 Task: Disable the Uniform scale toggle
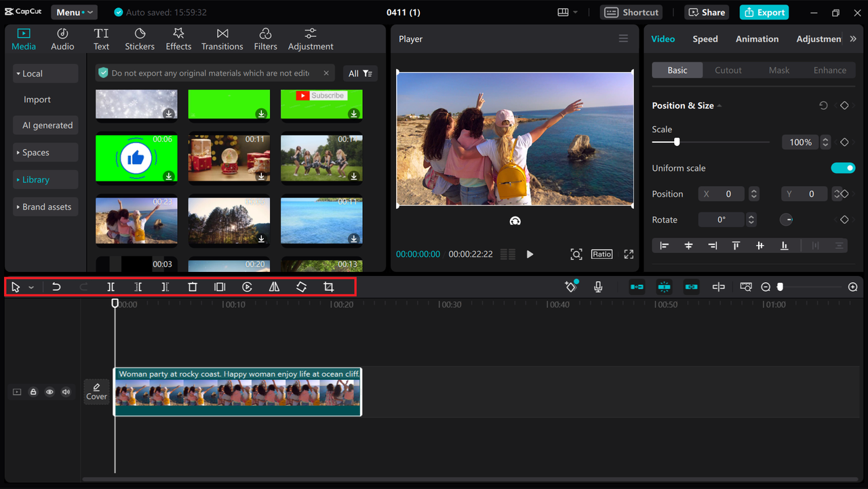tap(843, 168)
